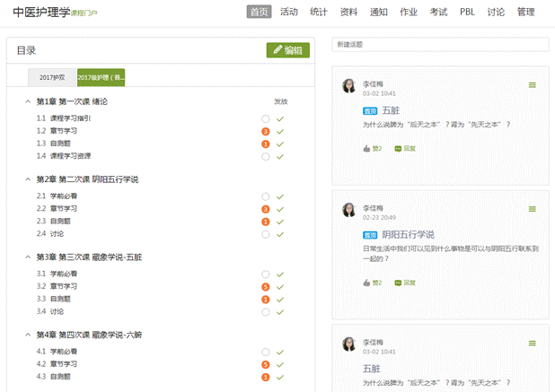This screenshot has width=555, height=392.
Task: Open the 考试 nav item
Action: [x=438, y=12]
